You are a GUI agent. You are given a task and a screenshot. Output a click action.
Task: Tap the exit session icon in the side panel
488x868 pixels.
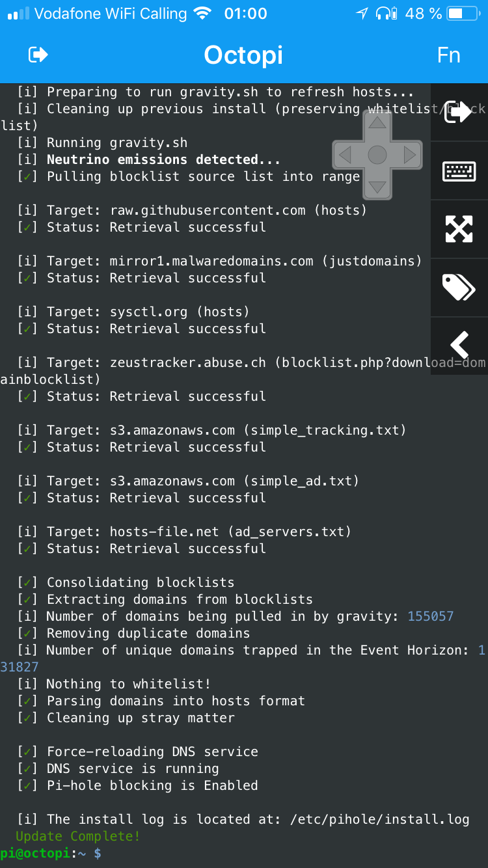pos(459,112)
